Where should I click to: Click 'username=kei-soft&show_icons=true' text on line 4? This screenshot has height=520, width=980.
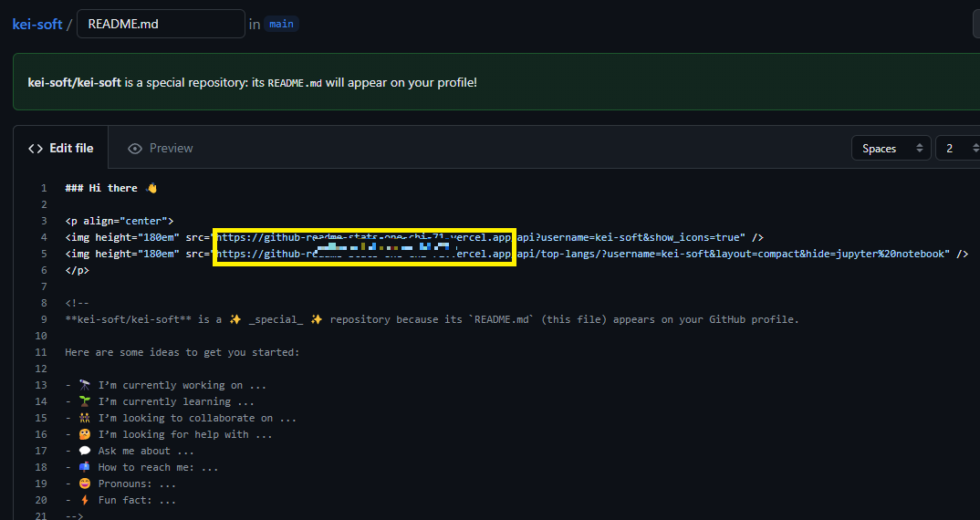coord(639,237)
